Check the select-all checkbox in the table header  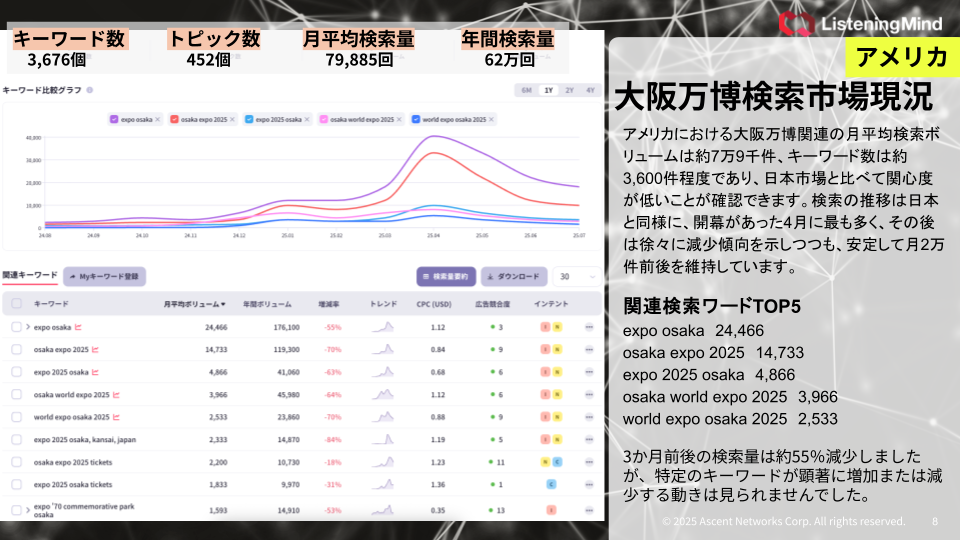(x=16, y=303)
